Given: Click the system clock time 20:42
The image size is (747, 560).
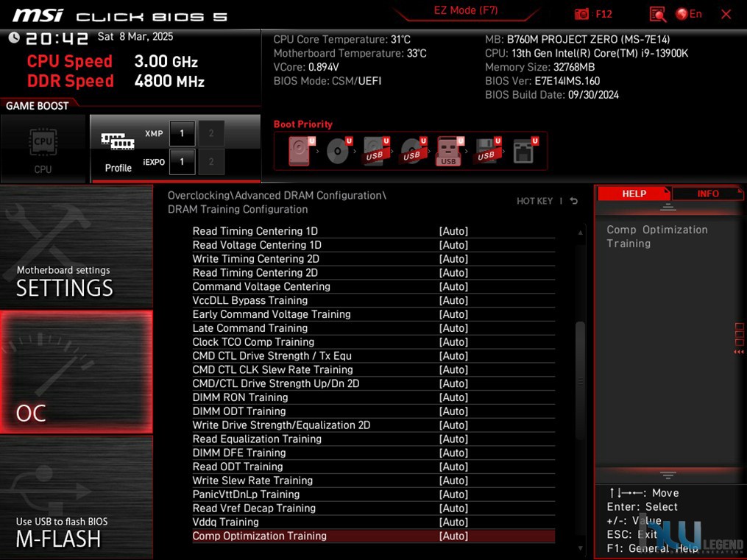Looking at the screenshot, I should point(57,38).
